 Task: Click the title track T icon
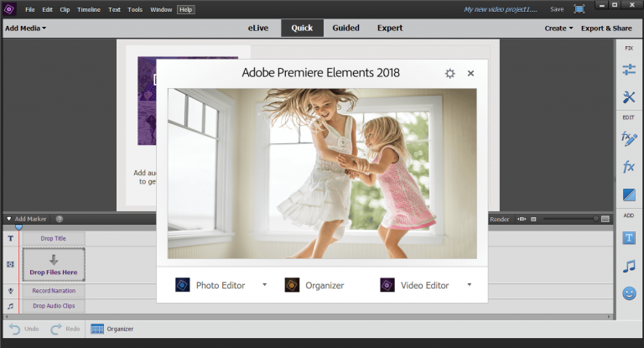(11, 238)
